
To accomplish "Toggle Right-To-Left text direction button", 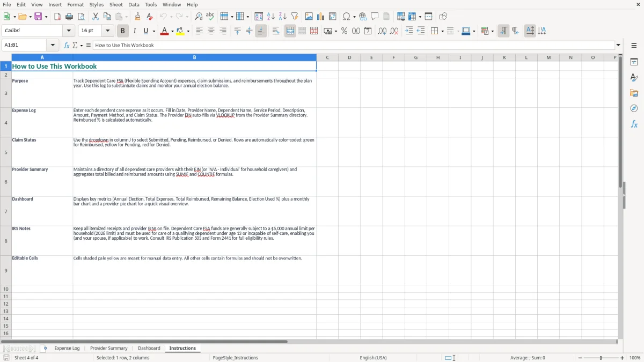I will pos(515,31).
